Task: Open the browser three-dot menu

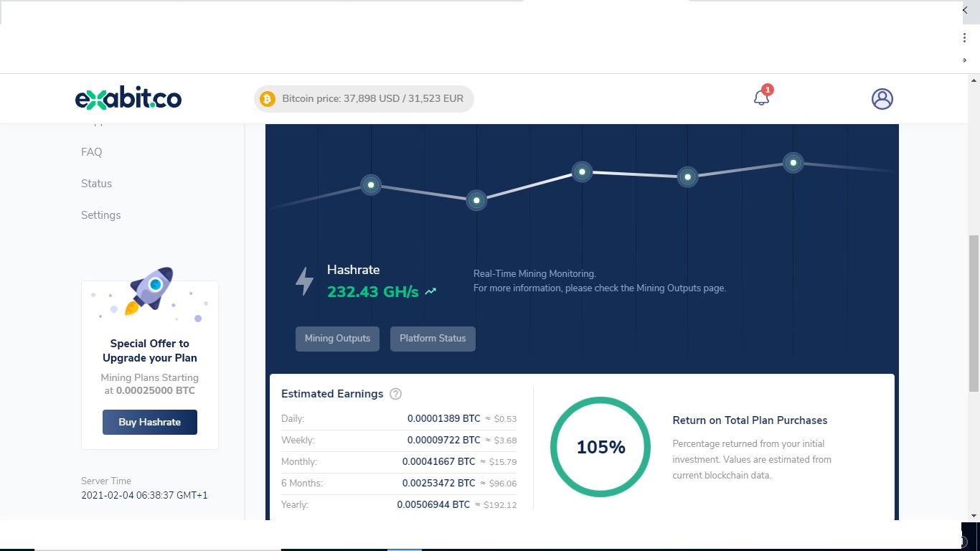Action: click(964, 38)
